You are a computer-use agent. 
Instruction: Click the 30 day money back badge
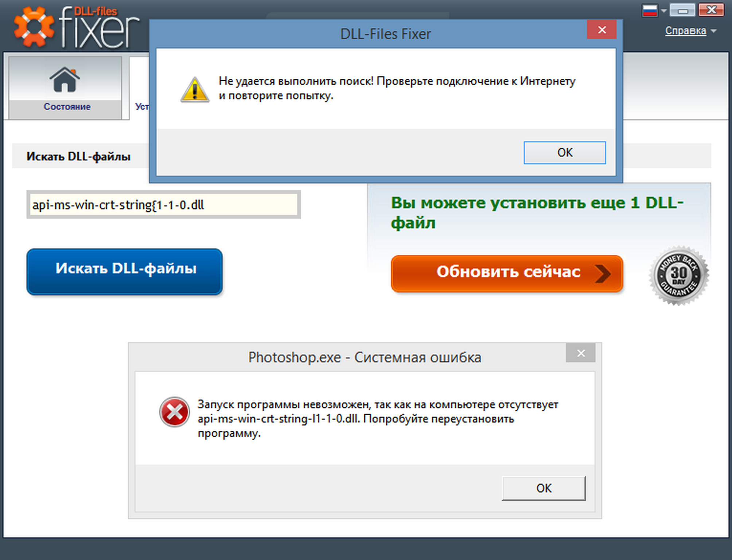point(679,276)
